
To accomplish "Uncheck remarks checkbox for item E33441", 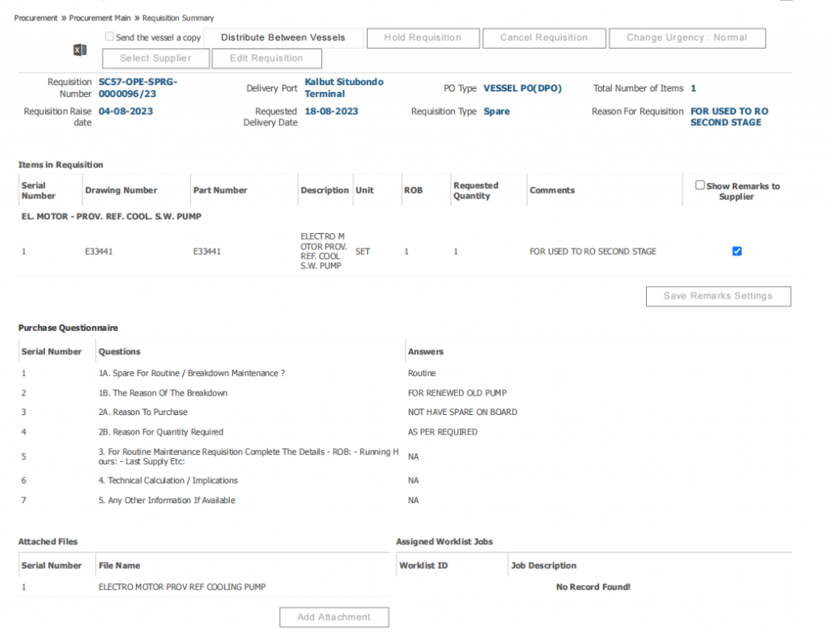I will tap(737, 251).
